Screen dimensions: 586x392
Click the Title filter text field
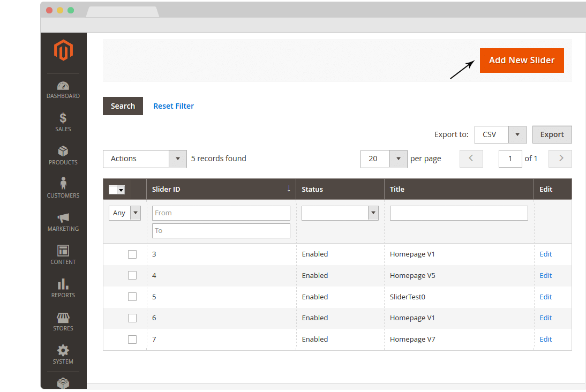coord(459,213)
